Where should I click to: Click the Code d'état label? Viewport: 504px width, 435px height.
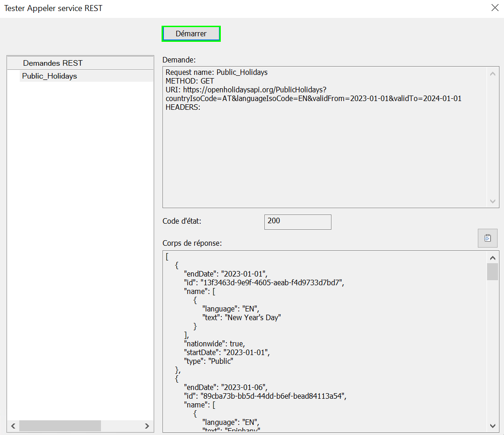coord(182,221)
